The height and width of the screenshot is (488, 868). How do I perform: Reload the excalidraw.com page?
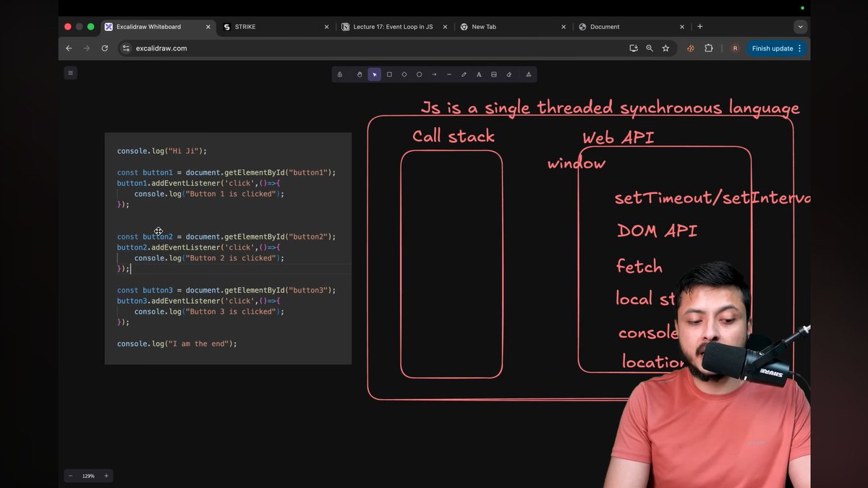tap(105, 48)
